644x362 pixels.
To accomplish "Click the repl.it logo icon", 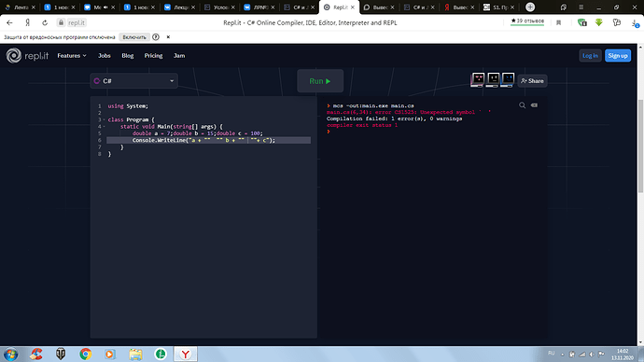I will point(14,55).
